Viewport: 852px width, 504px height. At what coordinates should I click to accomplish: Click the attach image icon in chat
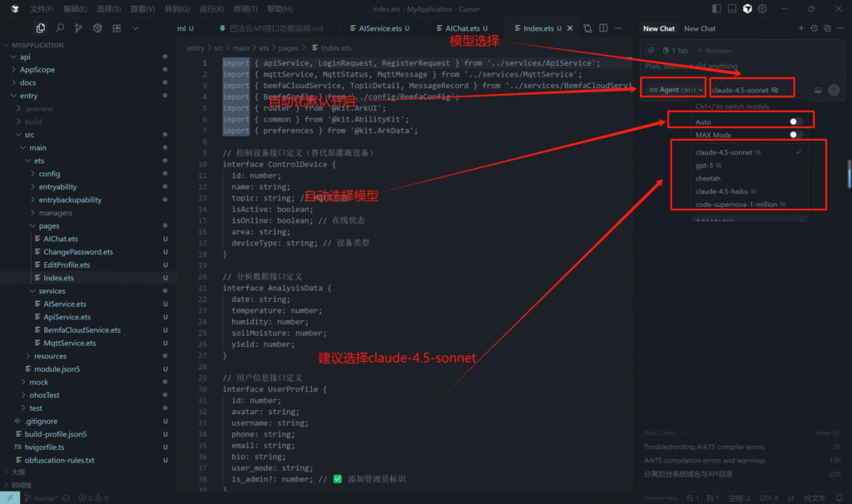pyautogui.click(x=818, y=90)
